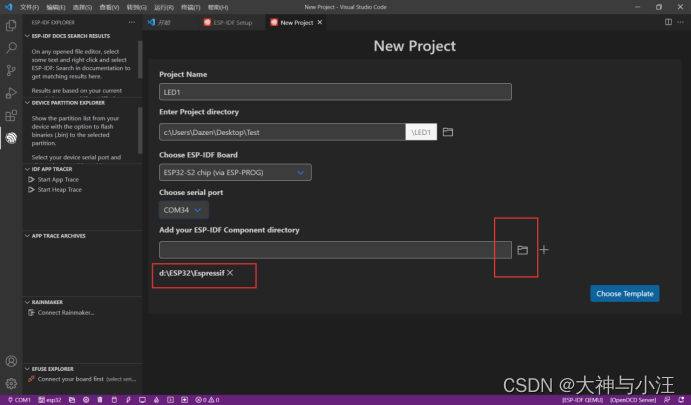This screenshot has width=691, height=405.
Task: Open ESP-IDF terminal status icon
Action: click(x=171, y=400)
